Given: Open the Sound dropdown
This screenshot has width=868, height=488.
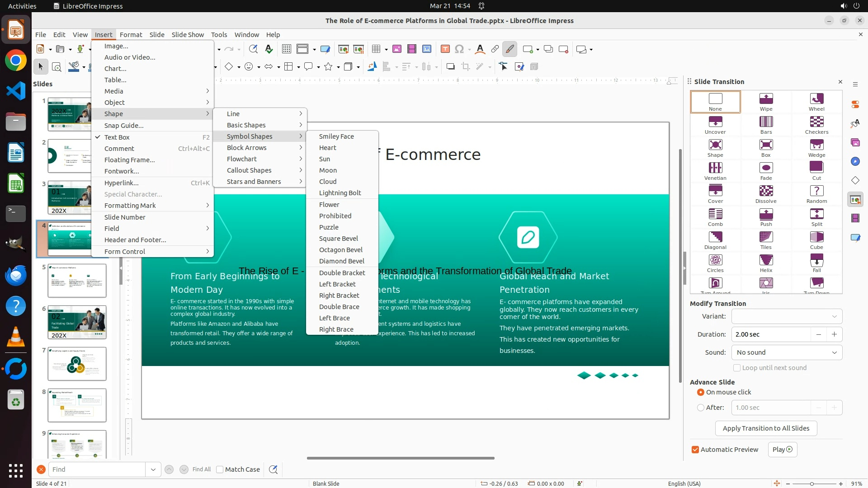Looking at the screenshot, I should pyautogui.click(x=787, y=352).
